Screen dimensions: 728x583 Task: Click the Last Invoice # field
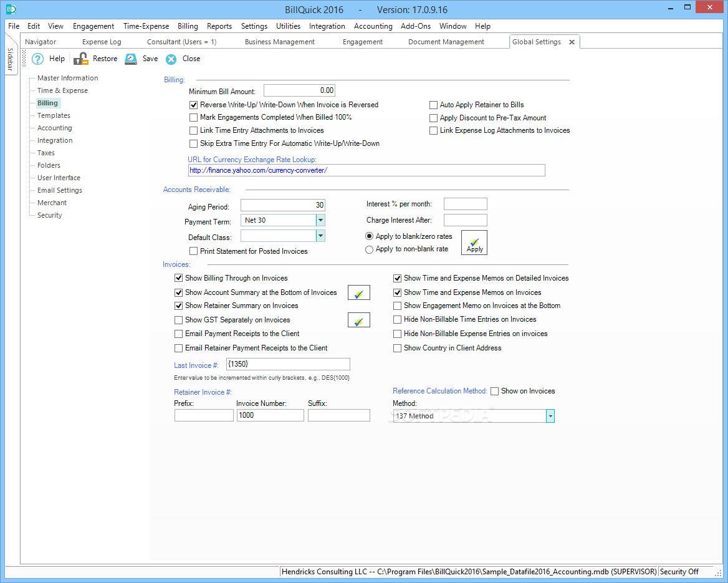click(288, 364)
